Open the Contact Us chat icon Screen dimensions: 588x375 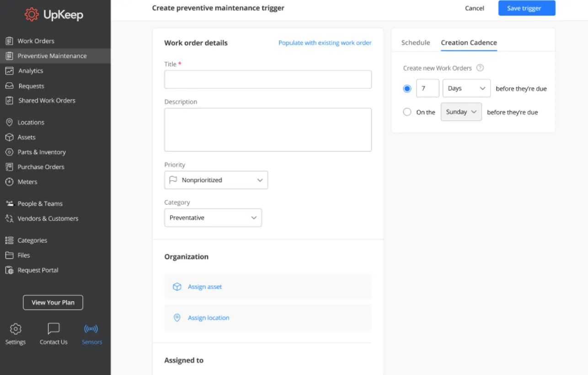tap(53, 329)
